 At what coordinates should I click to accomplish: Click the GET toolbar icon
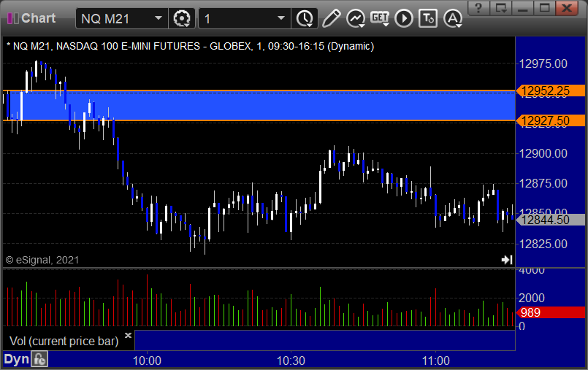click(380, 18)
